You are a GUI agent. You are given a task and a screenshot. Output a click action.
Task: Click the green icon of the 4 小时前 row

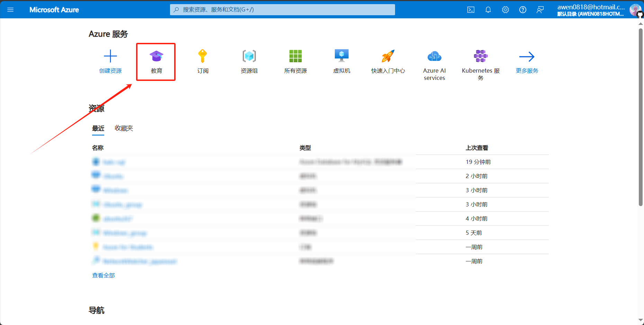point(96,218)
